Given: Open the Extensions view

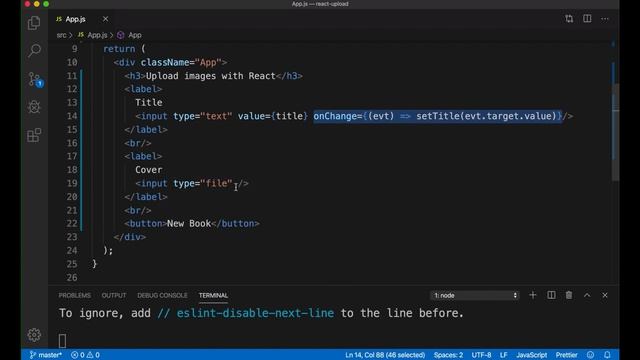Looking at the screenshot, I should pos(34,135).
